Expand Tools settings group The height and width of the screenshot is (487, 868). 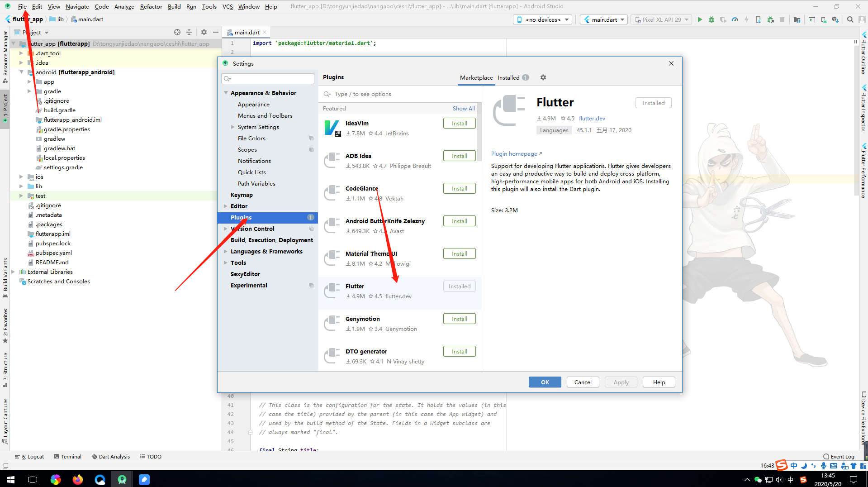[226, 263]
